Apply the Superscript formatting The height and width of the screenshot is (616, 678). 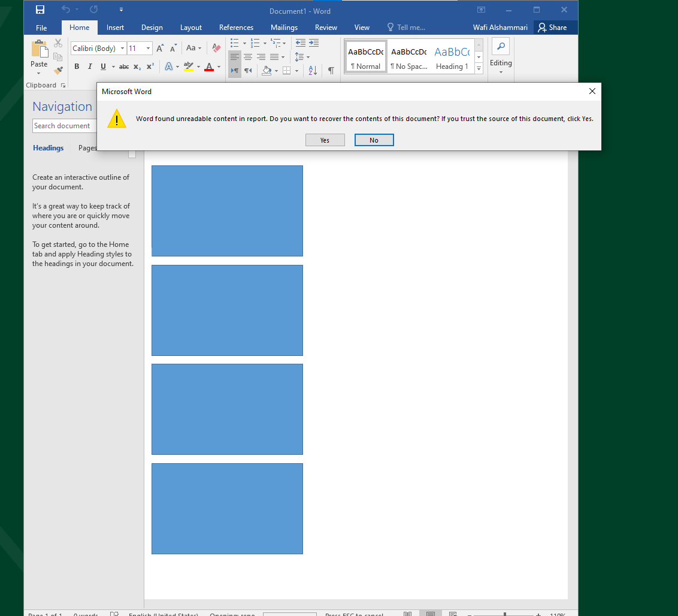point(150,67)
